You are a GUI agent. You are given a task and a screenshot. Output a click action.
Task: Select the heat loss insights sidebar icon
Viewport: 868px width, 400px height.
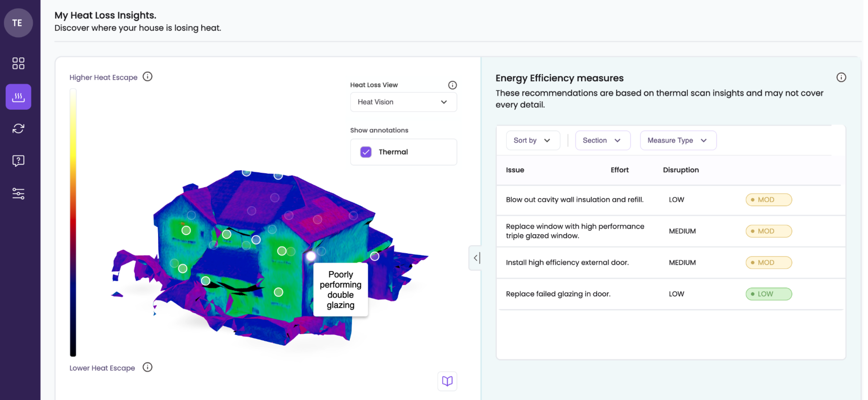(x=18, y=97)
